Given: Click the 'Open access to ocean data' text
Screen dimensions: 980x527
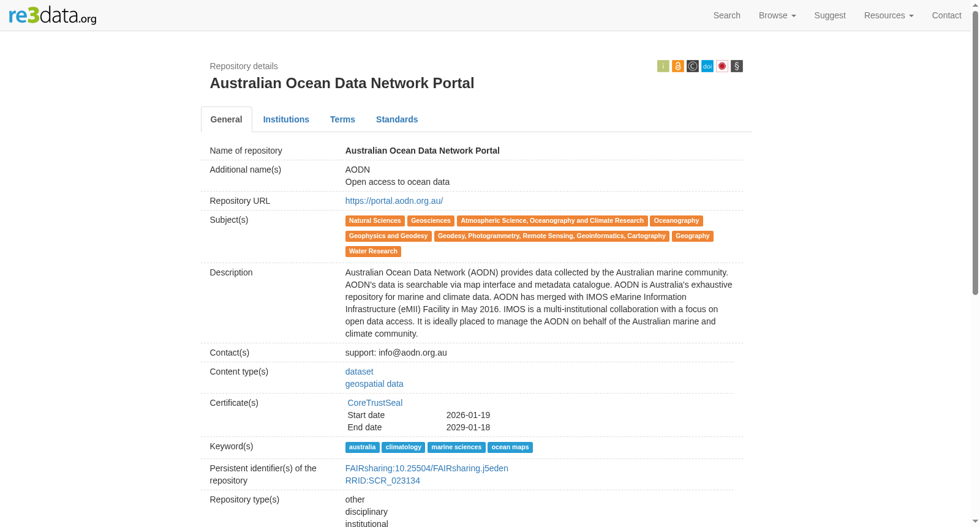Looking at the screenshot, I should (398, 182).
